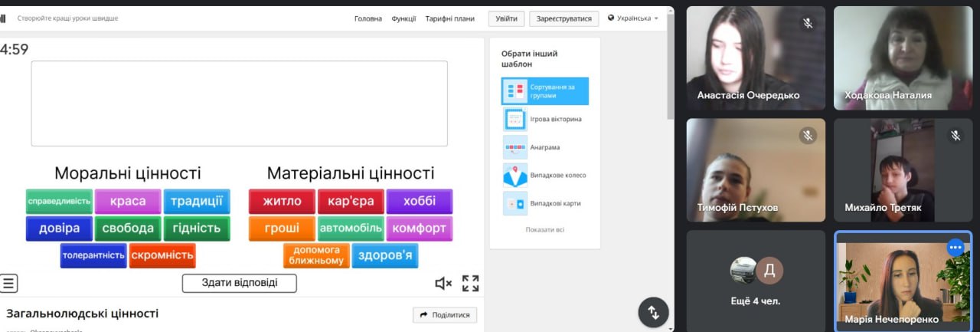Click the swap layout arrows round button

tap(653, 312)
